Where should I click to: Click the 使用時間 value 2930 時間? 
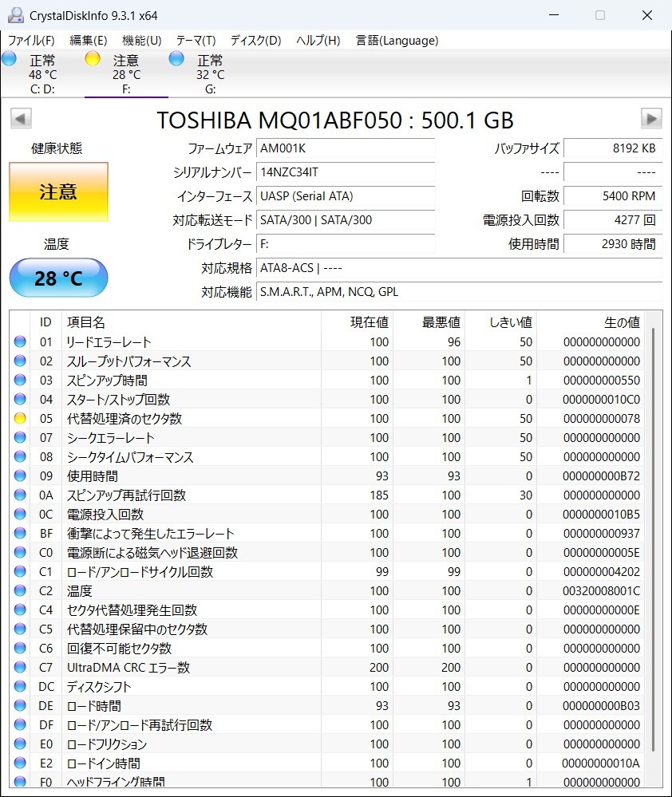[x=613, y=244]
